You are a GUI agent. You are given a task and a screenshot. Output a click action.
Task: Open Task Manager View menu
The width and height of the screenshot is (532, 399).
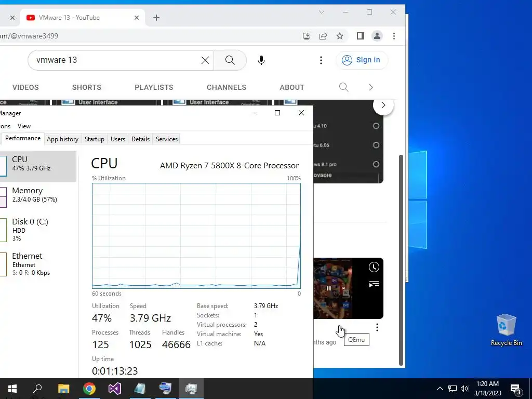24,126
